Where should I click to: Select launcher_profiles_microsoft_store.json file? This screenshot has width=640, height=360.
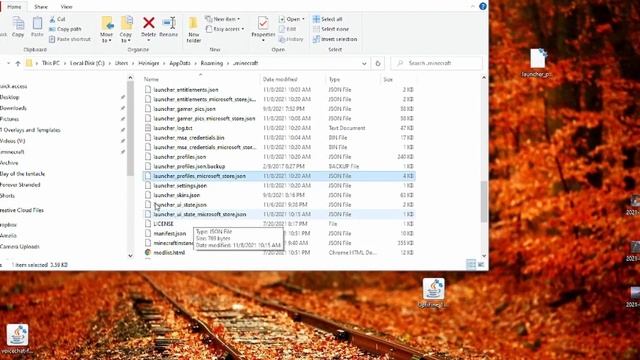(279, 176)
